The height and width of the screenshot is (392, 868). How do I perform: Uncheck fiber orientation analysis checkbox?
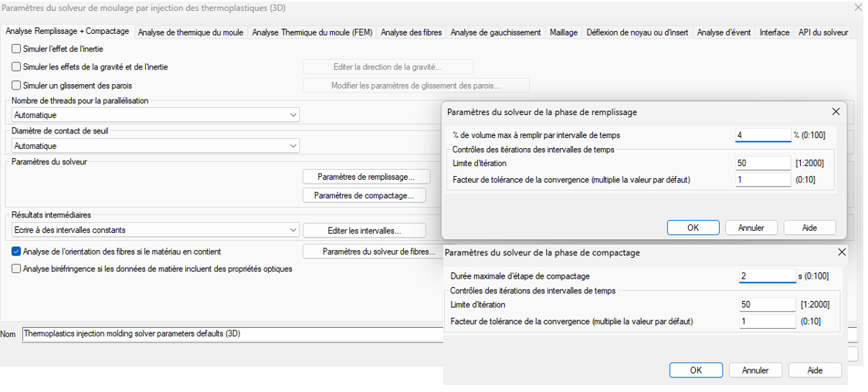(x=17, y=252)
